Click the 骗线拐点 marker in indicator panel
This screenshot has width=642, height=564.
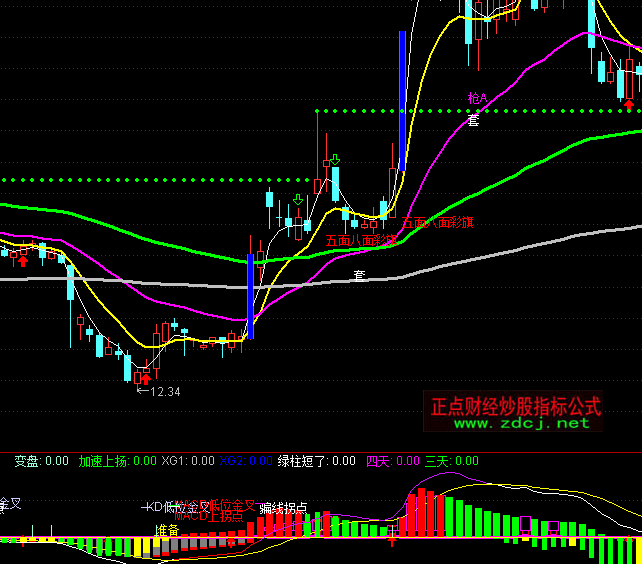283,508
